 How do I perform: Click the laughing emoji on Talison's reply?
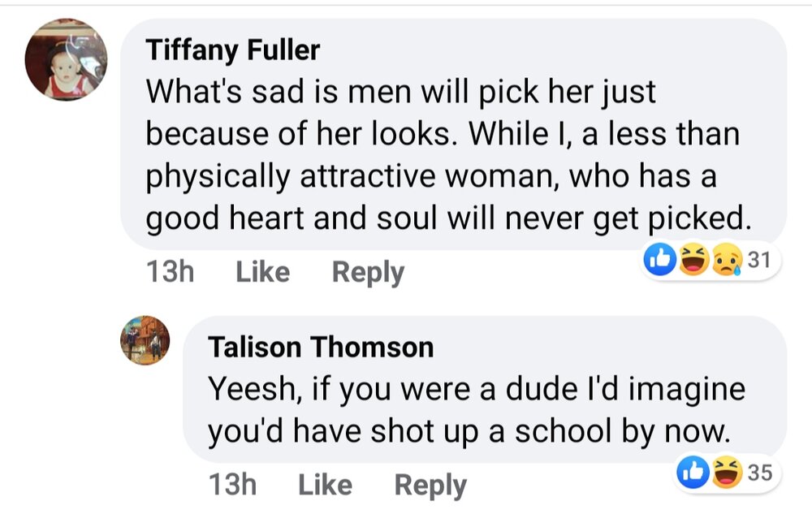[x=723, y=473]
